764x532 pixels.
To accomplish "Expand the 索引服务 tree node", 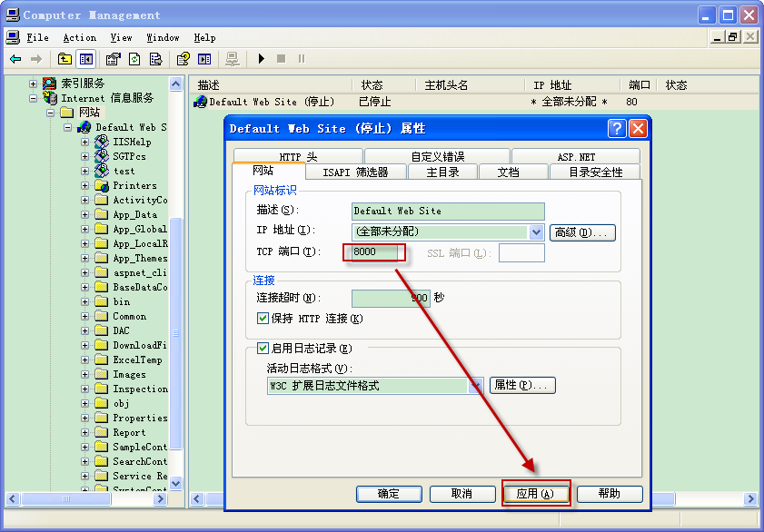I will (33, 84).
